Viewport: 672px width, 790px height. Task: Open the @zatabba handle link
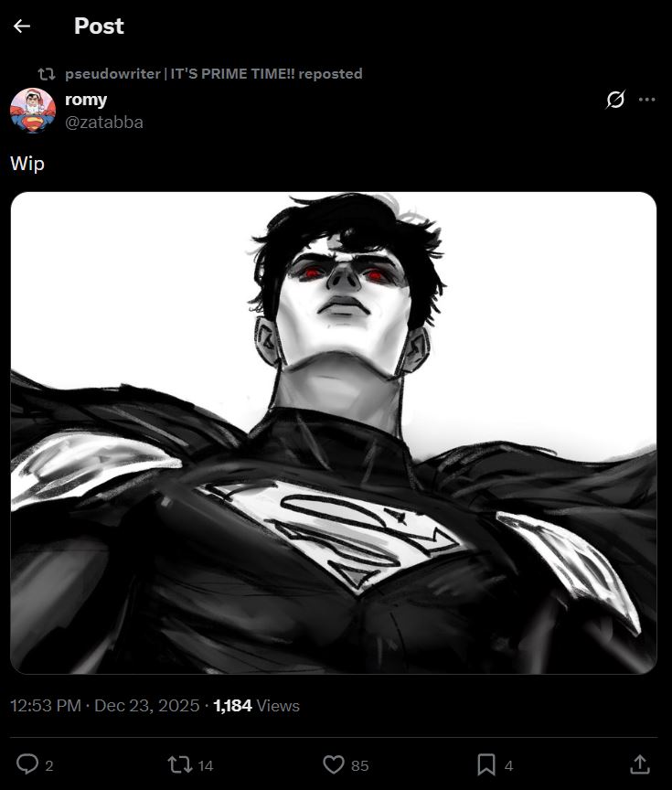[x=104, y=123]
